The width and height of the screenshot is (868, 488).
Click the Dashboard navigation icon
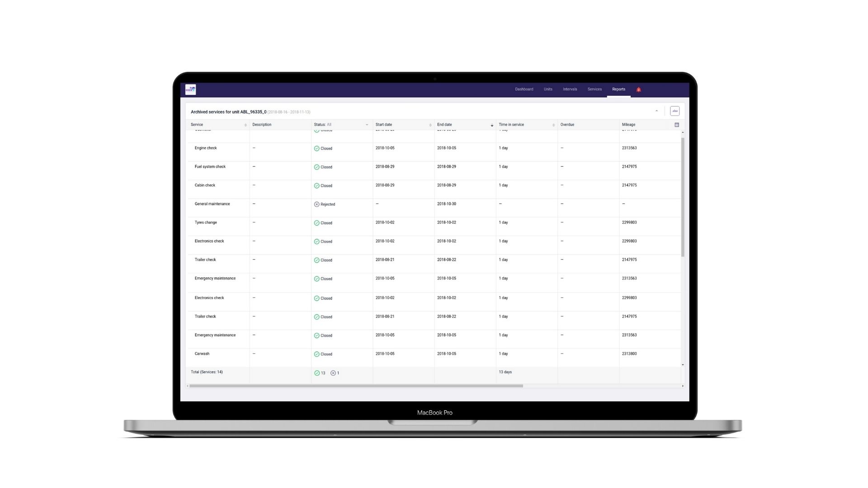coord(524,89)
